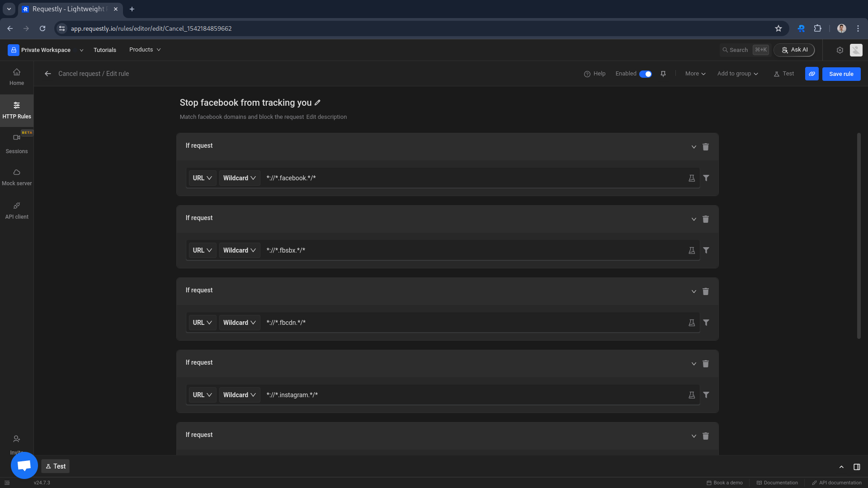The width and height of the screenshot is (868, 488).
Task: Open the Tutorials menu item
Action: pyautogui.click(x=104, y=50)
